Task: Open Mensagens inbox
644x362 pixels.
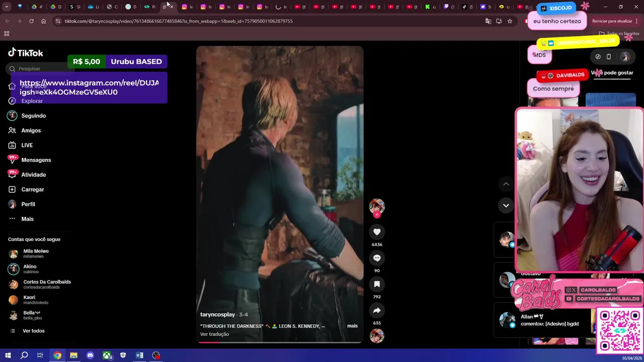Action: click(36, 160)
